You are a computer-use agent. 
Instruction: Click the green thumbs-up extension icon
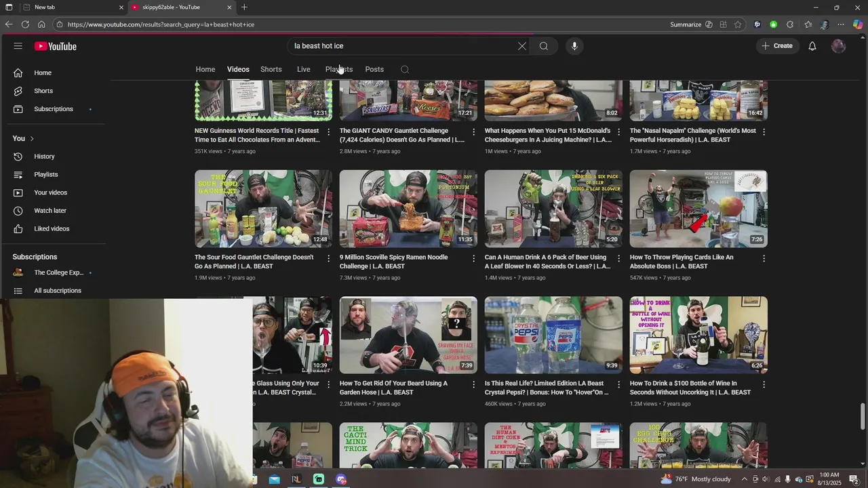[x=774, y=24]
